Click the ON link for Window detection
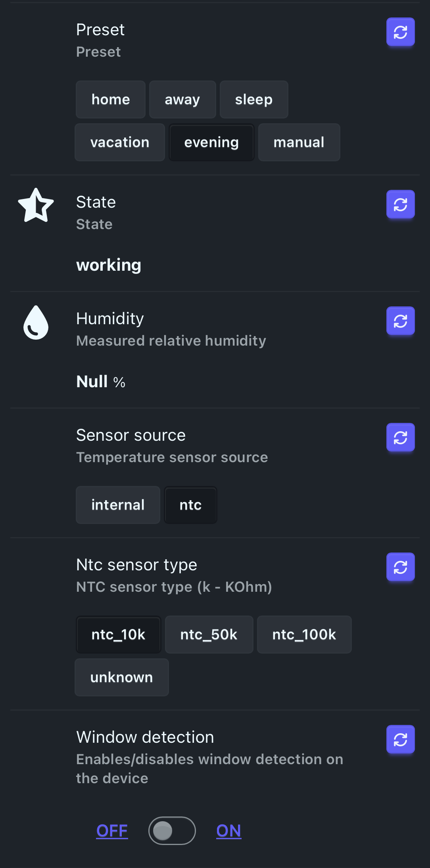Screen dimensions: 430x868 228,831
